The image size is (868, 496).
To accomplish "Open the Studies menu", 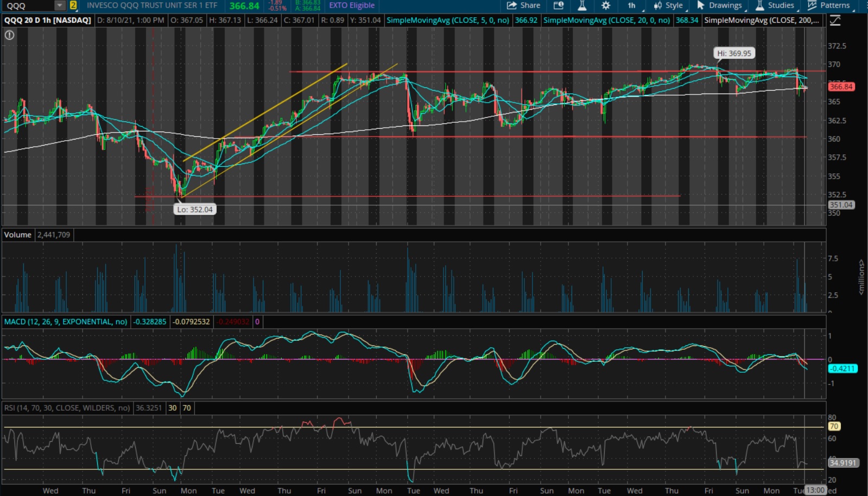I will 775,5.
